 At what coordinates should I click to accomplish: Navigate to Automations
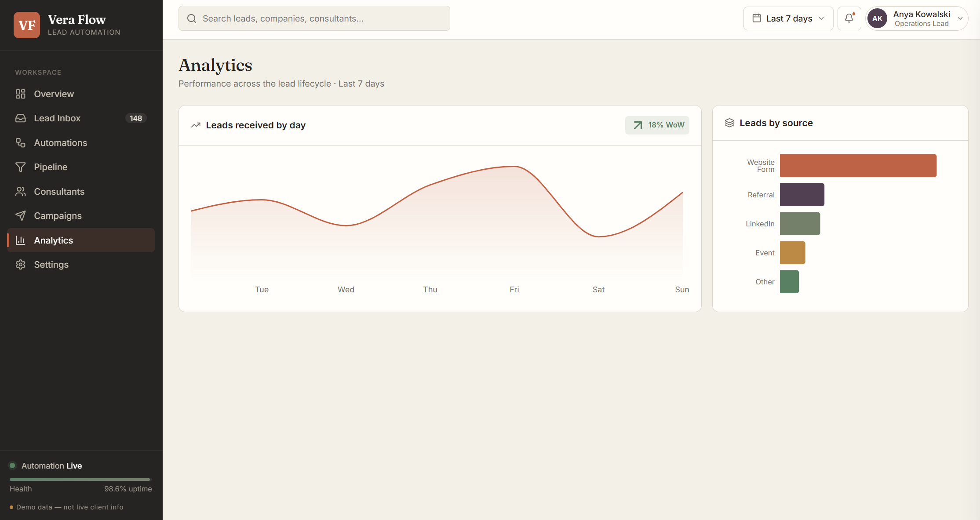click(x=81, y=143)
